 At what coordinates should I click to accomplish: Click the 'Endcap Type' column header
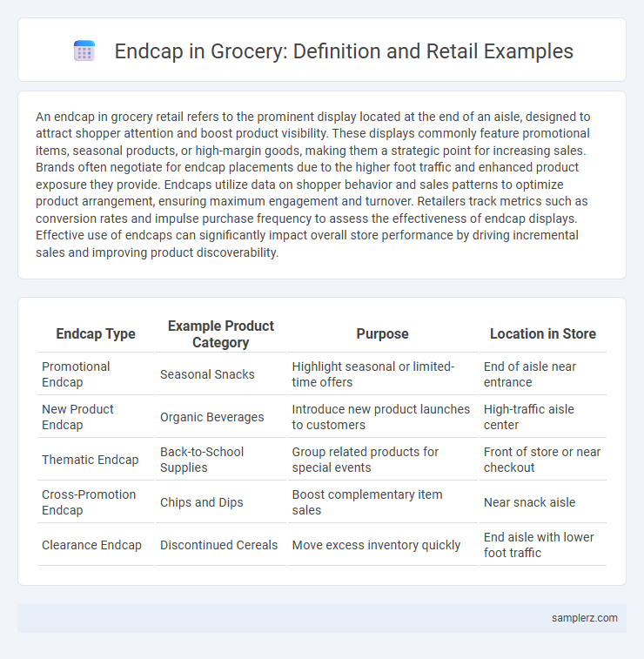[96, 333]
